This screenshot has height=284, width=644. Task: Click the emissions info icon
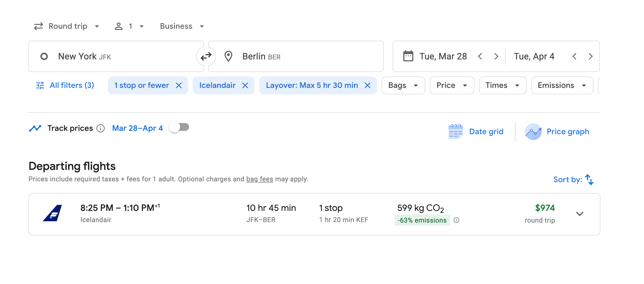click(456, 220)
